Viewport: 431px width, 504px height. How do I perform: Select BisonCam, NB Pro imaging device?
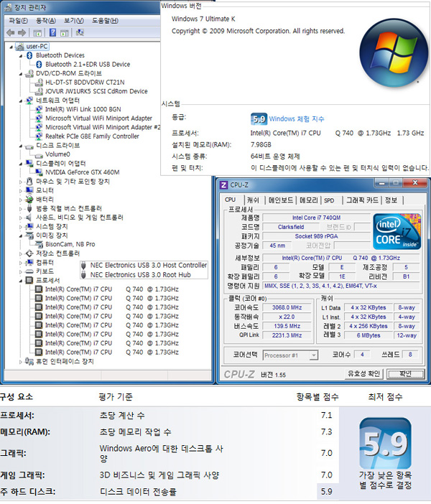(x=70, y=244)
